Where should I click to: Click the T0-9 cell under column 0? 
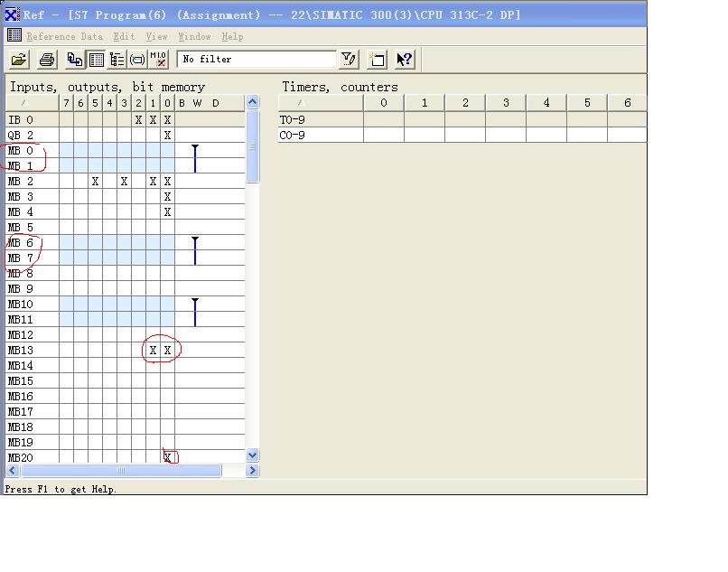tap(384, 120)
